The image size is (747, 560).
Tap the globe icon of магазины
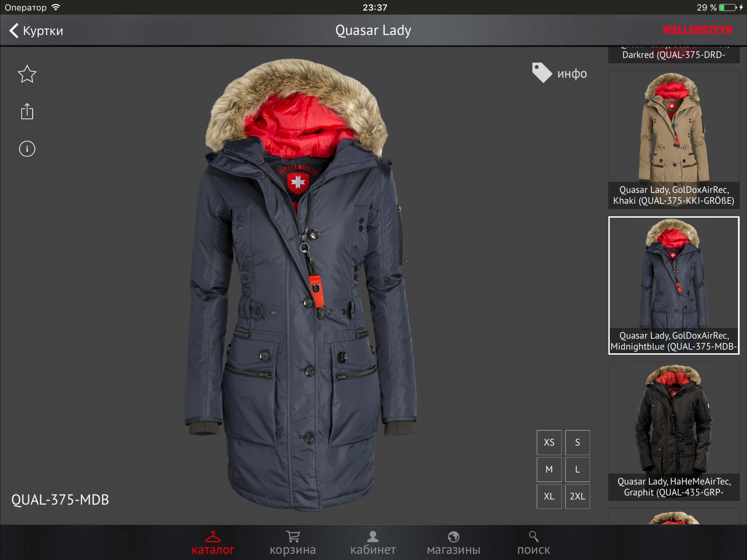pos(453,537)
